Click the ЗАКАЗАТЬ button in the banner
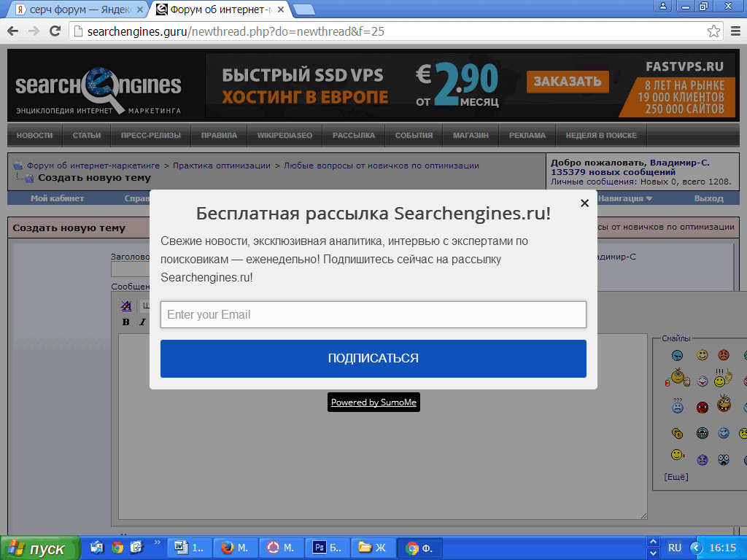747x560 pixels. point(568,82)
